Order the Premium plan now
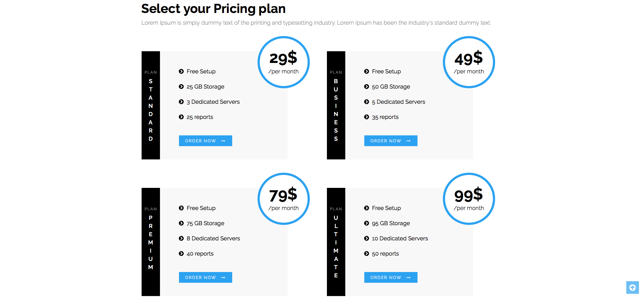 pos(205,277)
